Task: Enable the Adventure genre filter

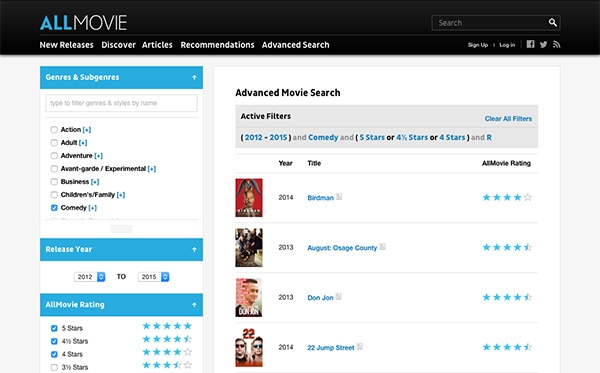Action: 54,156
